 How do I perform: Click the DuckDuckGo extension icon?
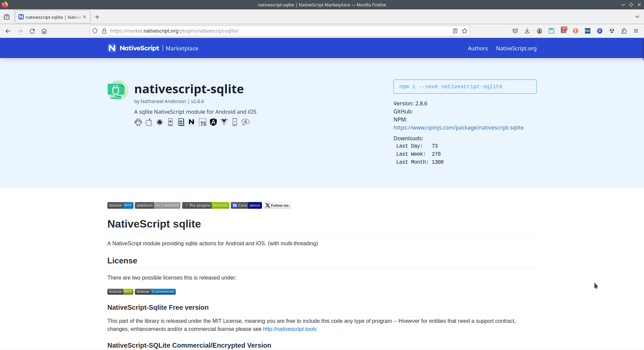pos(576,31)
